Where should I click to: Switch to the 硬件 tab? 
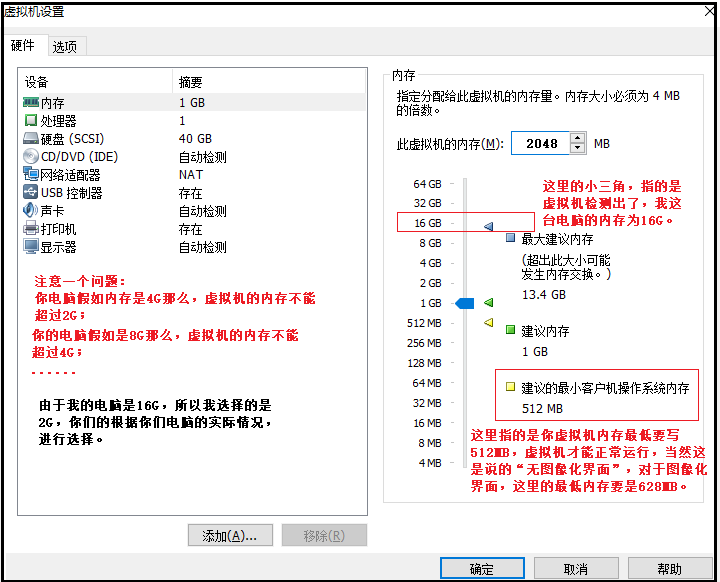24,45
